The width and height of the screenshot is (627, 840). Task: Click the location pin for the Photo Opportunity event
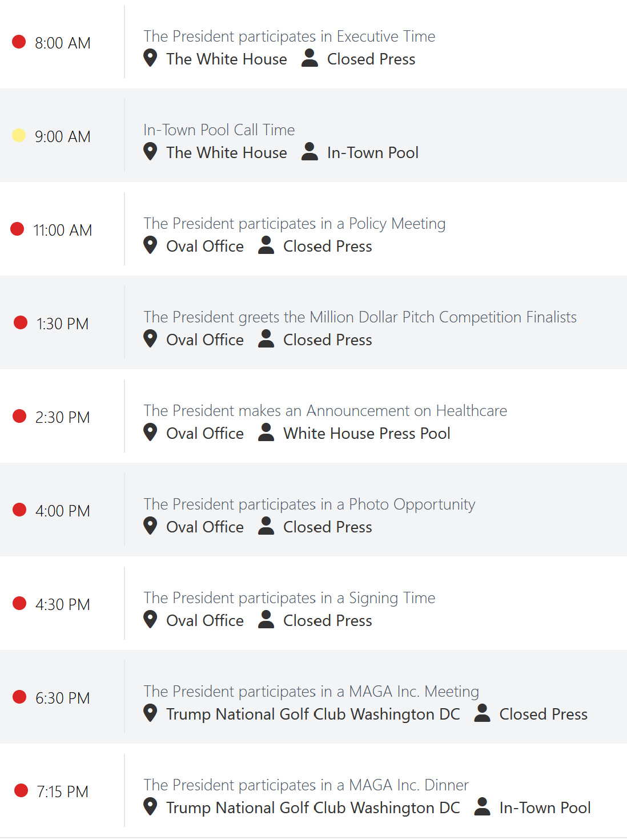[150, 526]
